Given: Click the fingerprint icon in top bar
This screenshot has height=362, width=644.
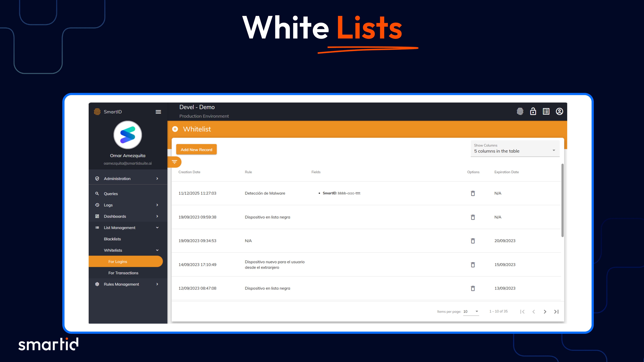Looking at the screenshot, I should click(x=520, y=111).
